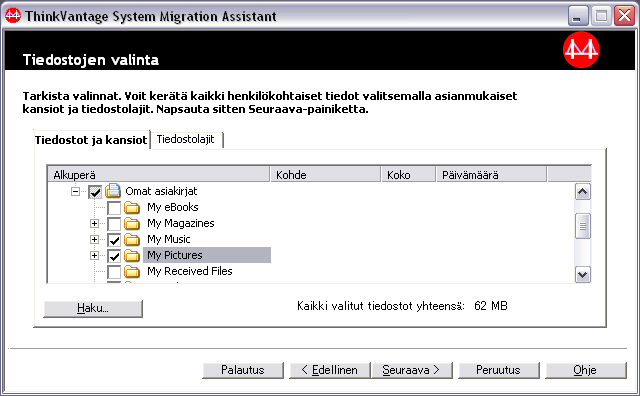Click the 62 MB total size value
Screen dimensions: 640x396
(491, 306)
